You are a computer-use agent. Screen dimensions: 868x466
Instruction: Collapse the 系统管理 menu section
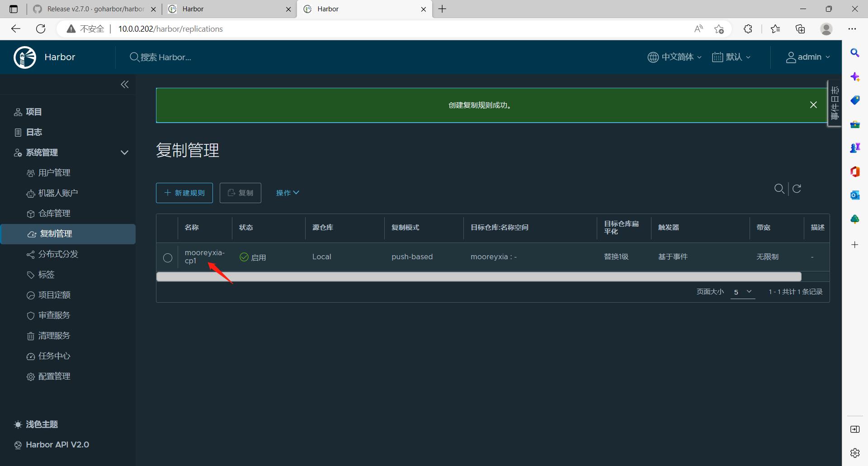[124, 152]
